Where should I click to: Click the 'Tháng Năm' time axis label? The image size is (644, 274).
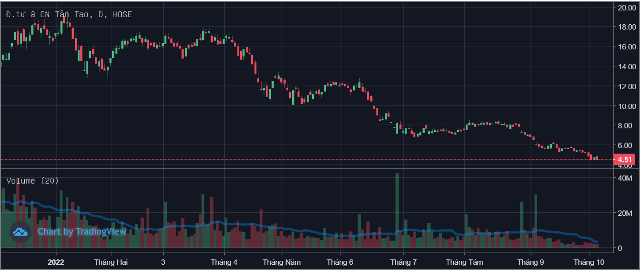282,262
